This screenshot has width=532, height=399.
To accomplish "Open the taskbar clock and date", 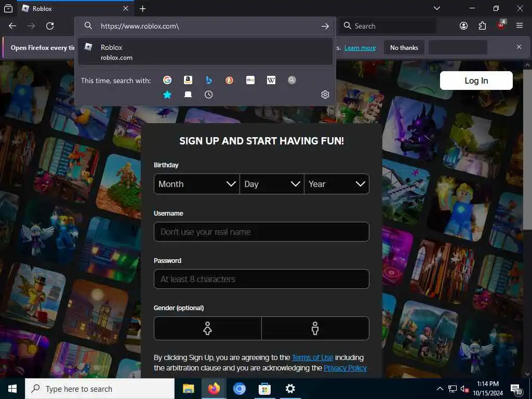I will (x=488, y=389).
